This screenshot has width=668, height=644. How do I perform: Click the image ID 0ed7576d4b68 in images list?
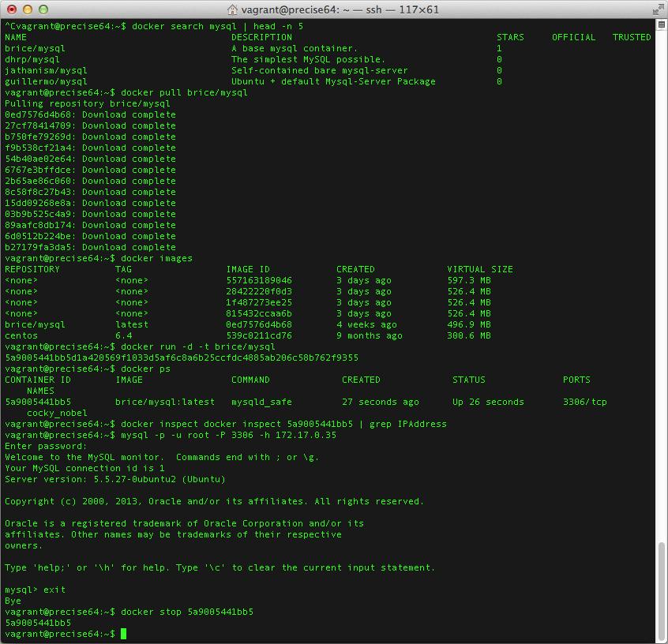pyautogui.click(x=259, y=324)
